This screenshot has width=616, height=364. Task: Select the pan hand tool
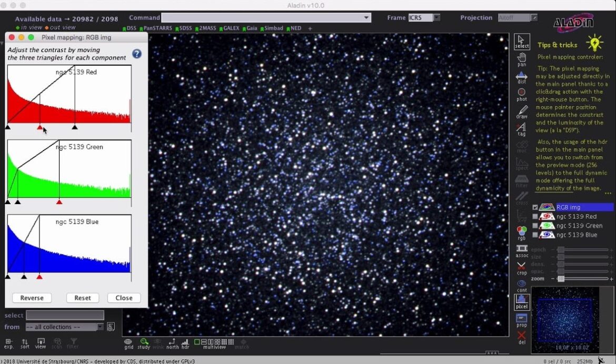coord(521,58)
